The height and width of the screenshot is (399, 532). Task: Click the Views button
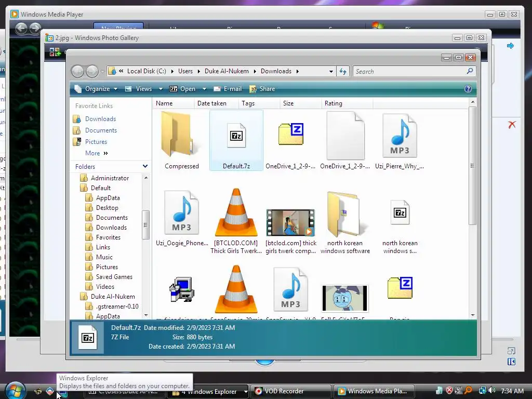[x=138, y=89]
